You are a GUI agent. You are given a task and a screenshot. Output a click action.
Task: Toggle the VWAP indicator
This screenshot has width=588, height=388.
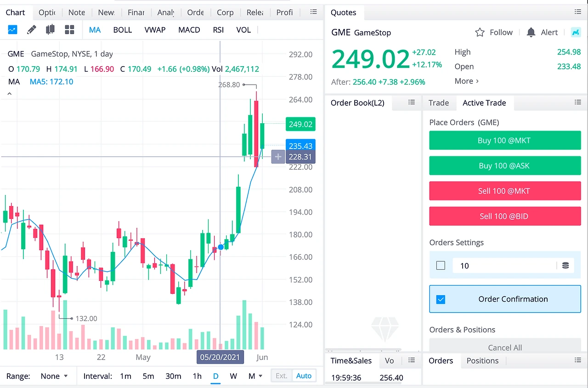tap(155, 30)
